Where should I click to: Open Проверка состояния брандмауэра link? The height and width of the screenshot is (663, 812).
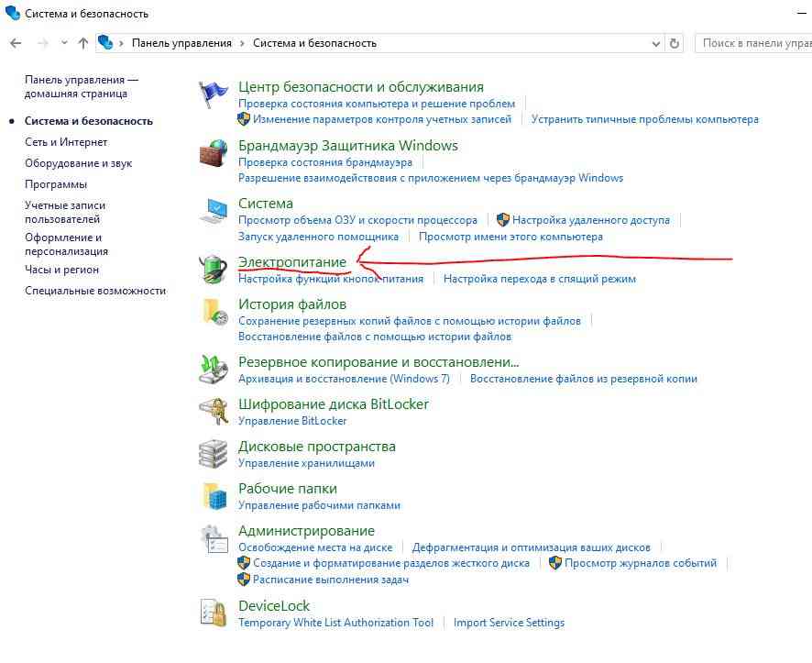pos(325,162)
